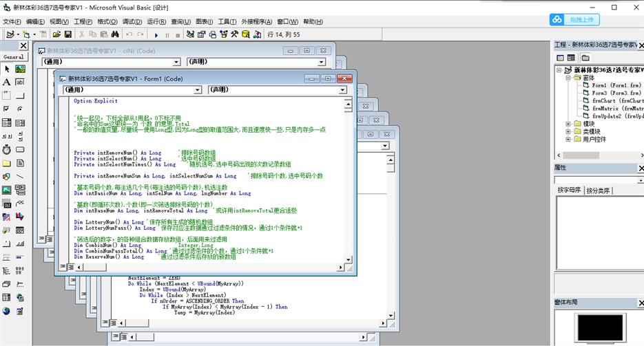Select the Timer control in the toolbox
644x346 pixels.
(7, 150)
